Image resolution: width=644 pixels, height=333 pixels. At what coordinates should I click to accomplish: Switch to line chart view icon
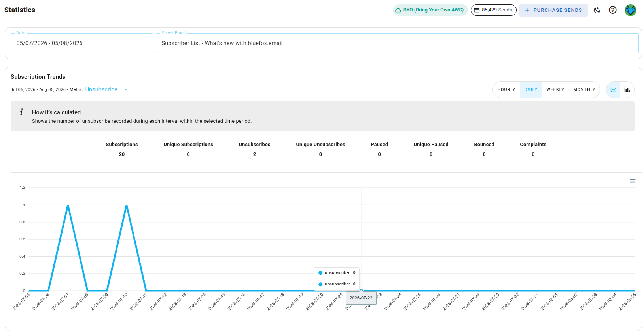coord(614,90)
